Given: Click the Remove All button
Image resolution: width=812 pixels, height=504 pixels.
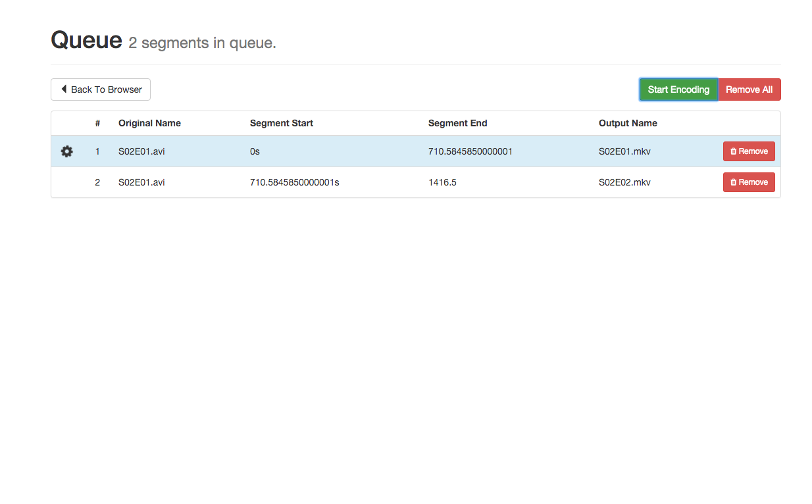Looking at the screenshot, I should (749, 89).
